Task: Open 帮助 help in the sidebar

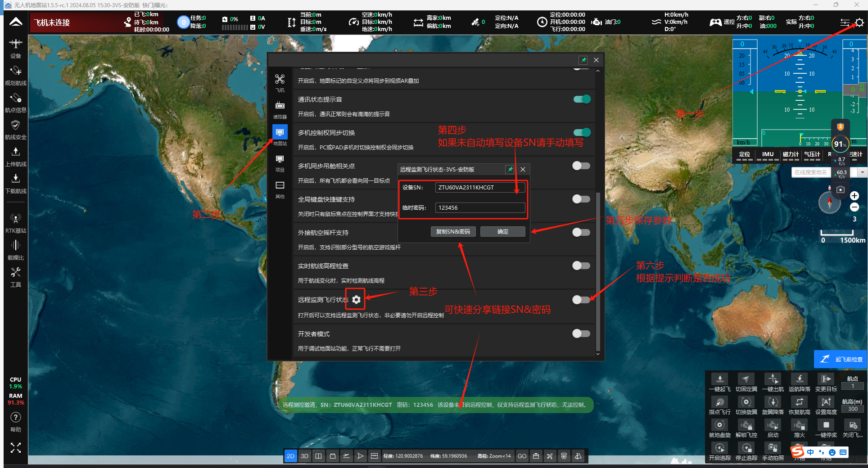Action: click(16, 422)
